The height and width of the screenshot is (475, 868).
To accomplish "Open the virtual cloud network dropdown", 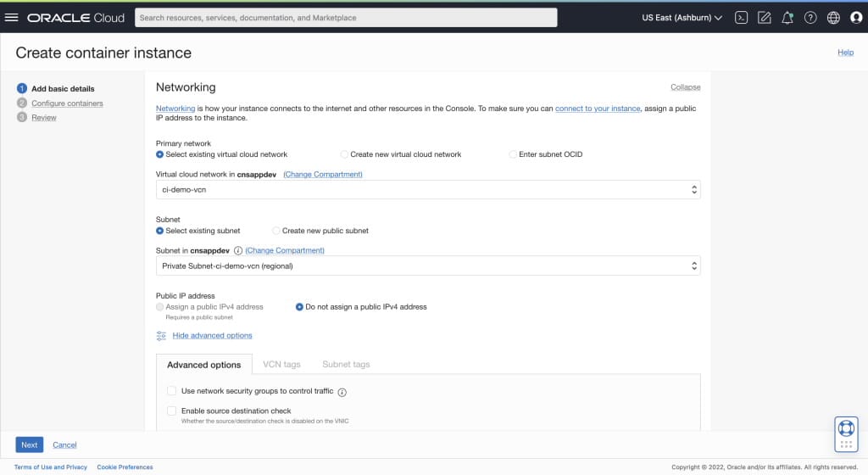I will [x=428, y=189].
